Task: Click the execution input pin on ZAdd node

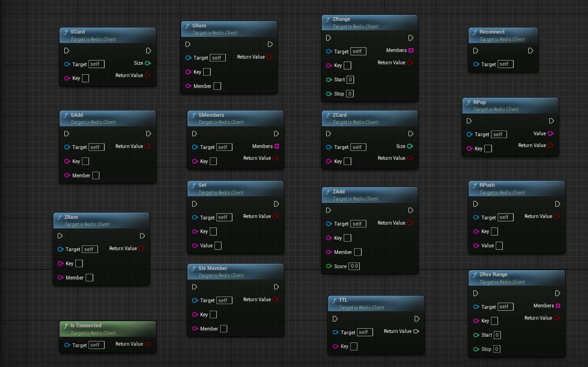Action: [329, 210]
